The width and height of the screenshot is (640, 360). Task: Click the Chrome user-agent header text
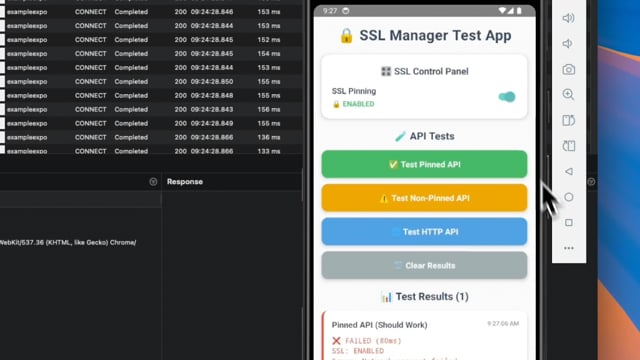68,242
